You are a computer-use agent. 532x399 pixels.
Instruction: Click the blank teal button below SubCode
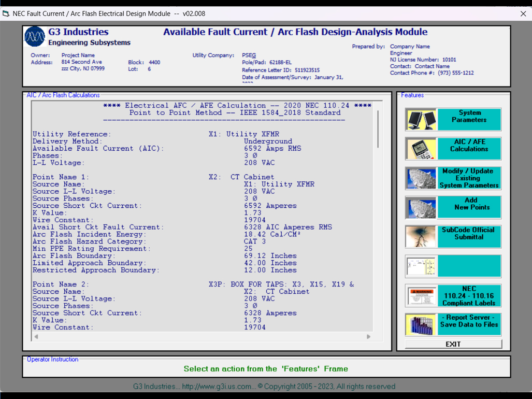469,266
